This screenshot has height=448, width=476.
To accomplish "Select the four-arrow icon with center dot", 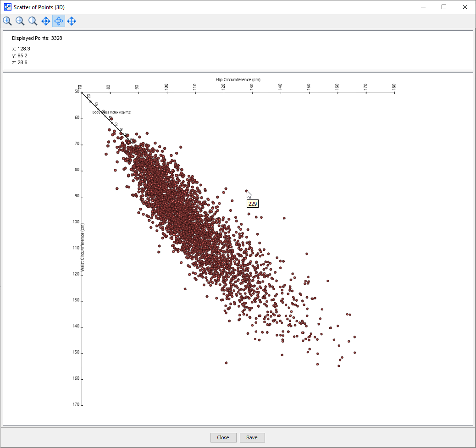I will coord(46,21).
